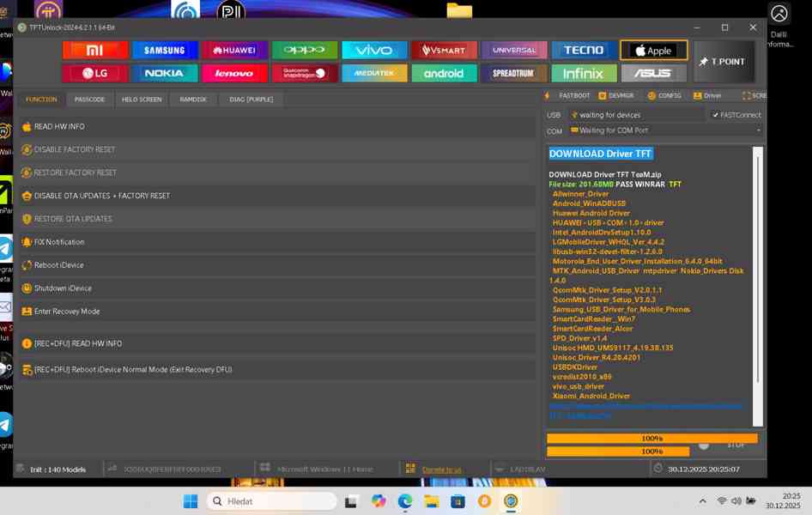The image size is (812, 515).
Task: Click Reboot iDevice
Action: (x=58, y=265)
